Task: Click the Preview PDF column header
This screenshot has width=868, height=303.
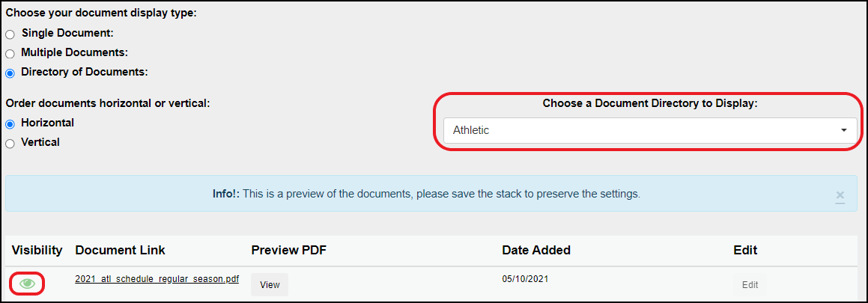Action: coord(289,251)
